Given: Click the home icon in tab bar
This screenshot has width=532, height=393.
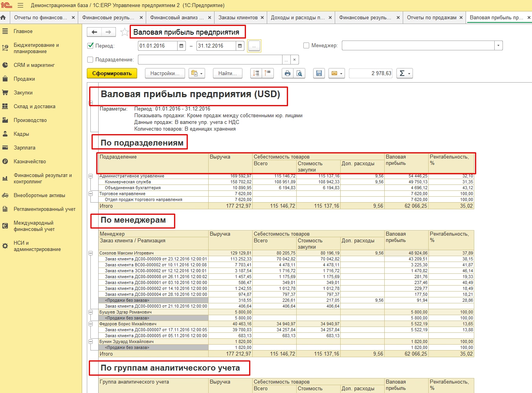Looking at the screenshot, I should (x=4, y=18).
